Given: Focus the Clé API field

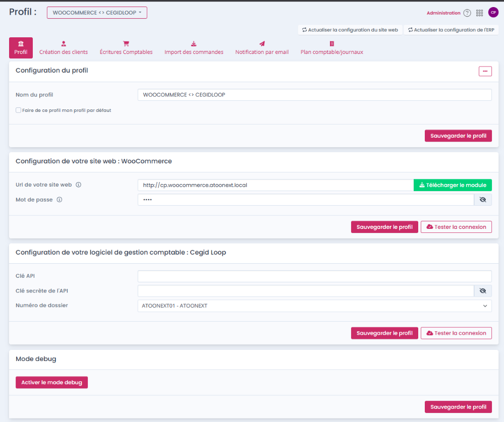Looking at the screenshot, I should 315,276.
